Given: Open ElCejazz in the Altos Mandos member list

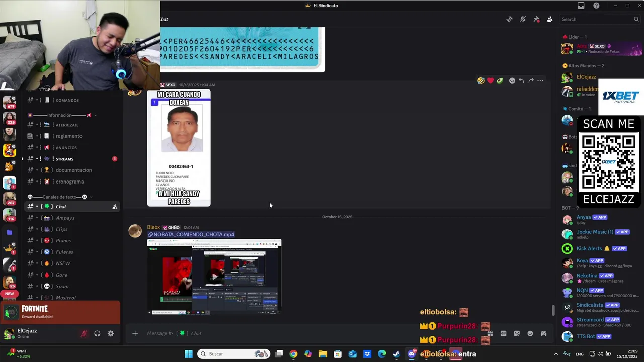Looking at the screenshot, I should coord(586,77).
